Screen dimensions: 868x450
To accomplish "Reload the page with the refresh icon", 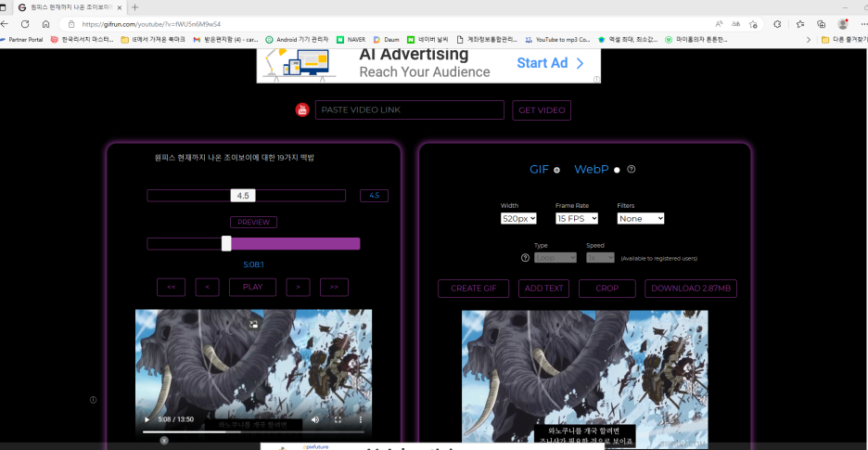I will click(x=25, y=24).
